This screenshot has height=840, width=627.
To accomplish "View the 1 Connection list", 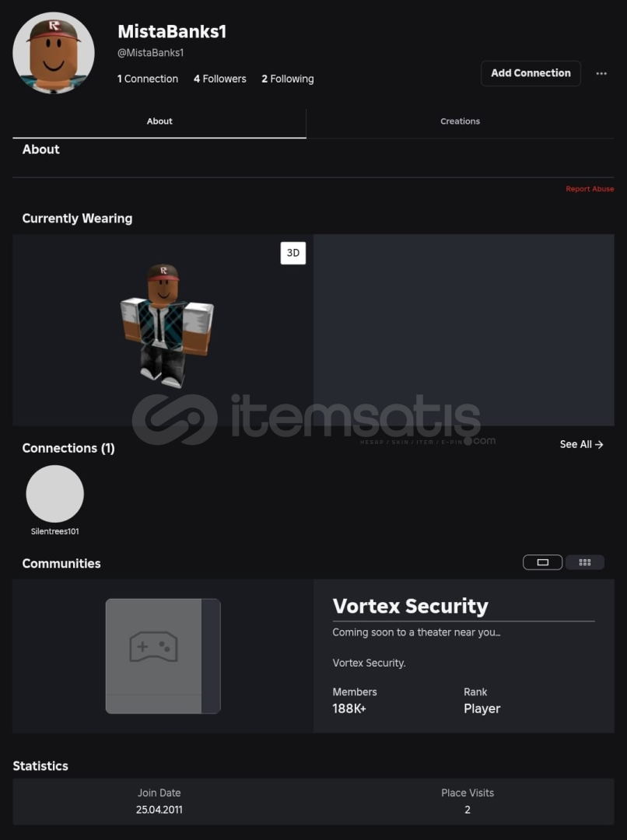I will 147,79.
